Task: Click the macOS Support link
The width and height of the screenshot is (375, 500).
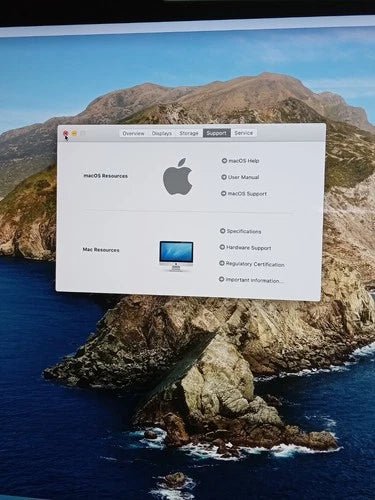Action: pyautogui.click(x=247, y=194)
